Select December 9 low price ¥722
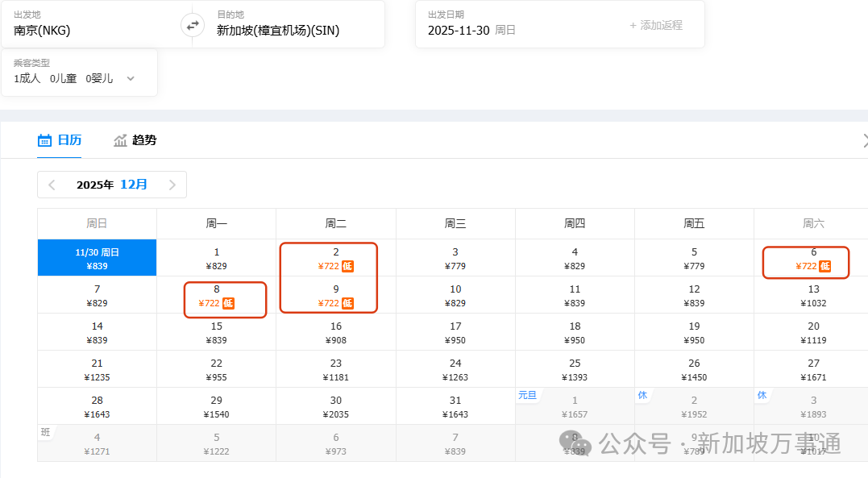Screen dimensions: 868x478 [x=336, y=295]
